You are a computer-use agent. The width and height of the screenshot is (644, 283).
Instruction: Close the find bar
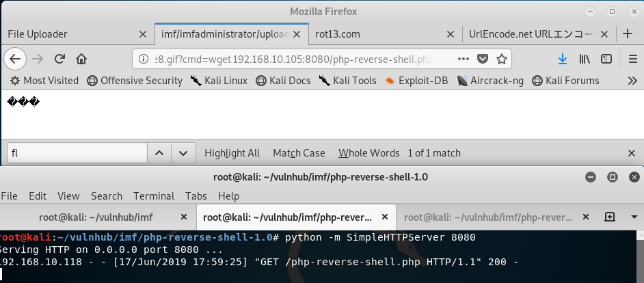point(632,153)
